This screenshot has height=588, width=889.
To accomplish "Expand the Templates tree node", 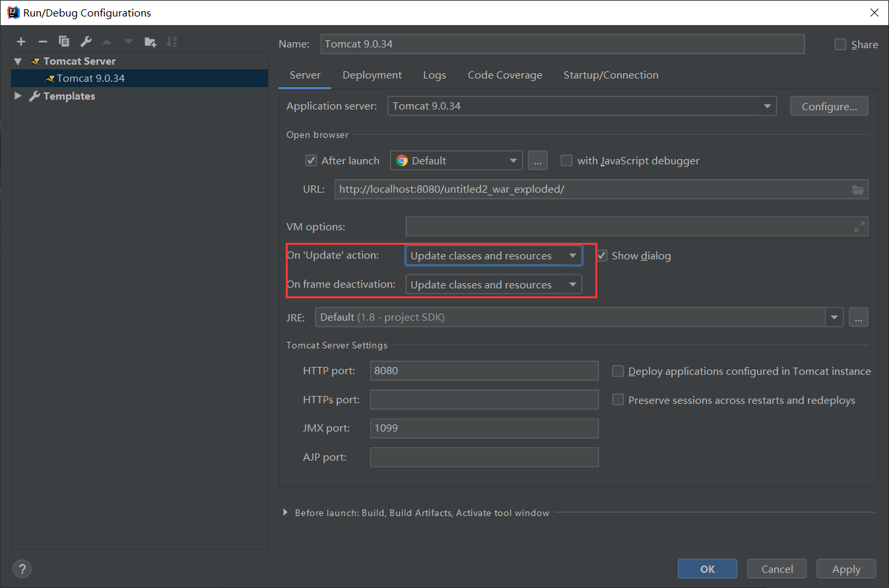I will point(18,96).
